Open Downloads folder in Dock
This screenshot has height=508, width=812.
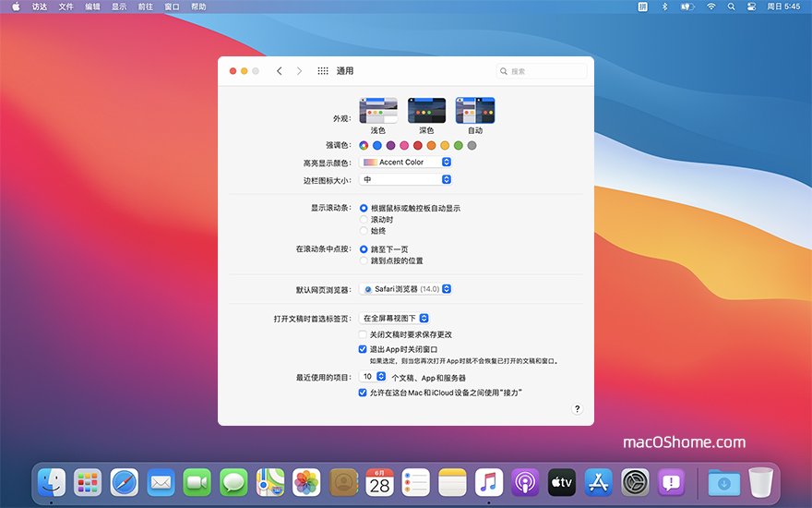tap(724, 482)
